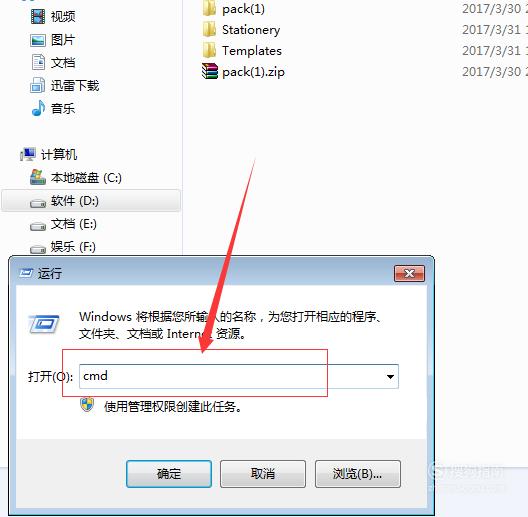Click the 迅雷下载 folder icon

38,85
